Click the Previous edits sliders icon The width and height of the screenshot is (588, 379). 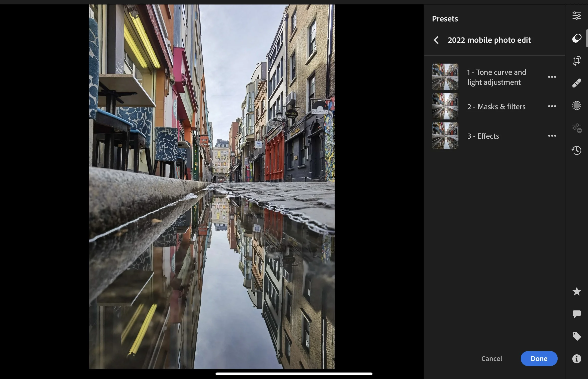(577, 128)
